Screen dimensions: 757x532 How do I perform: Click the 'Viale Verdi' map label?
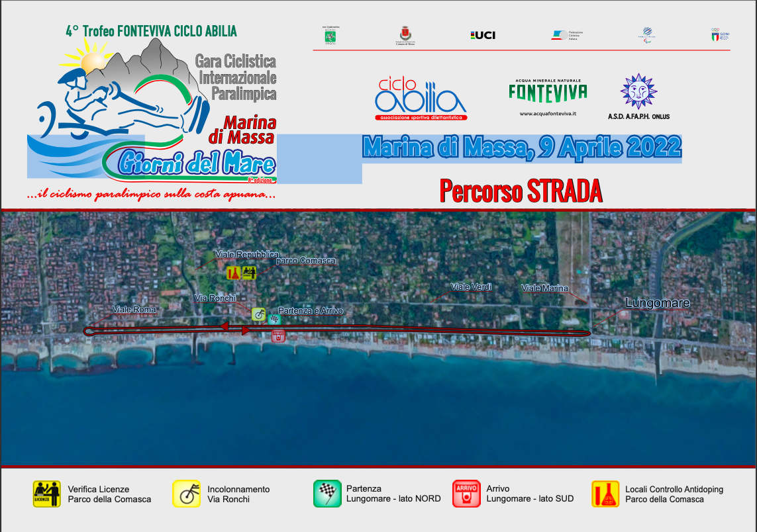[x=471, y=287]
